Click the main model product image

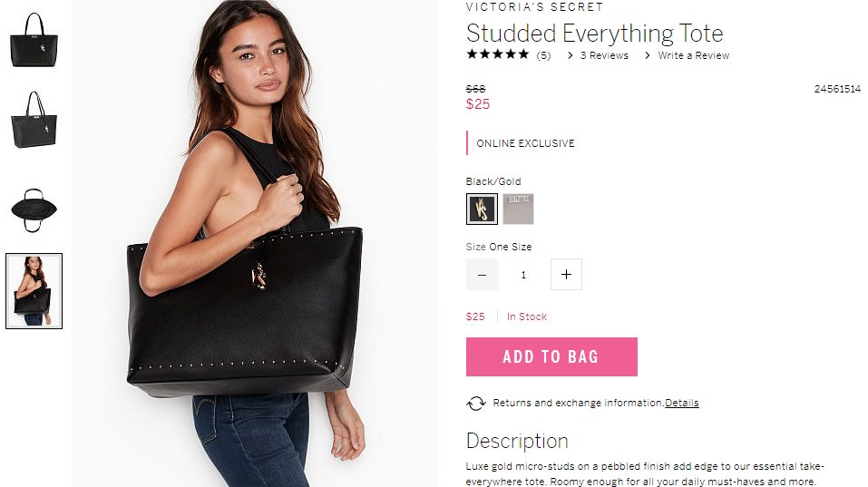[255, 243]
